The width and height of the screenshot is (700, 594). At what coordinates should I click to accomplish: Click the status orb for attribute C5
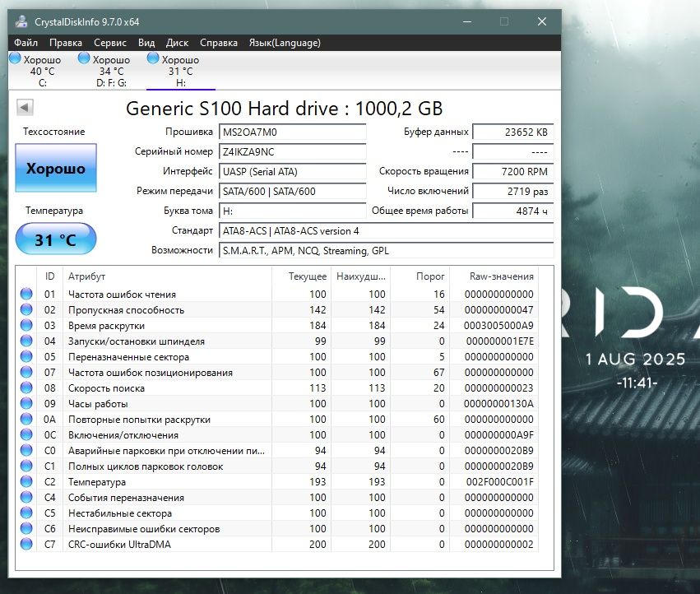click(26, 513)
